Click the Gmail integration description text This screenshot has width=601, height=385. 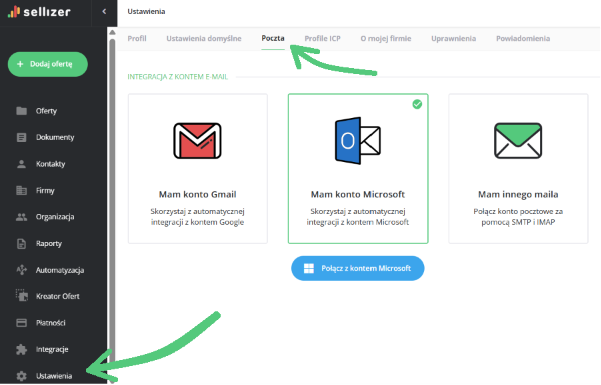point(197,217)
